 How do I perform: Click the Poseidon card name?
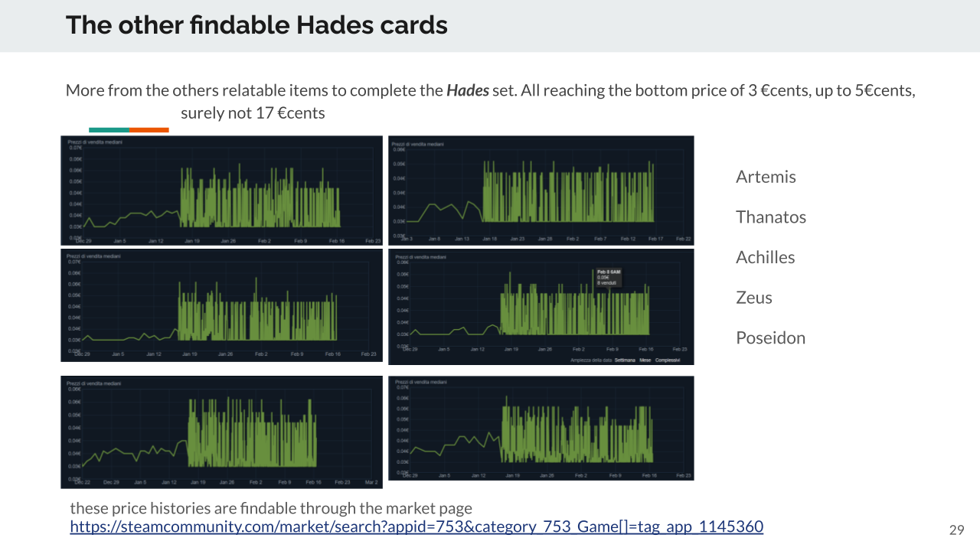pos(770,338)
